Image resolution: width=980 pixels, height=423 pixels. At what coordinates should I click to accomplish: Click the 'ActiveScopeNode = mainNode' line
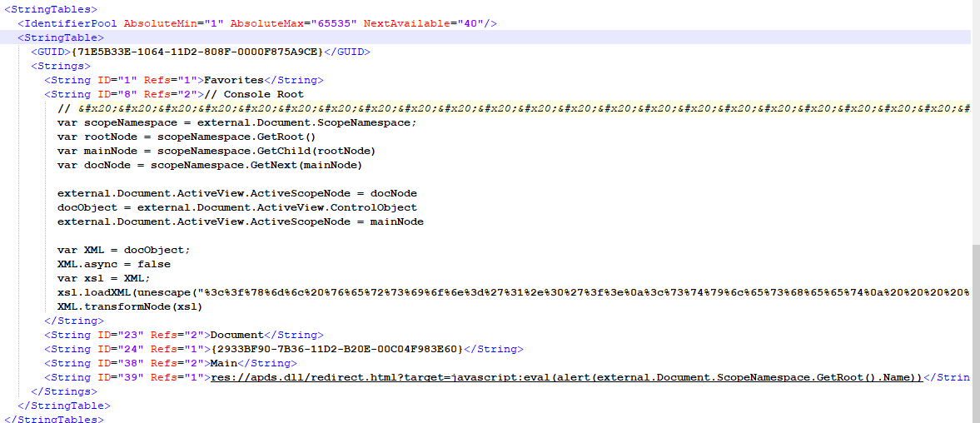[240, 221]
